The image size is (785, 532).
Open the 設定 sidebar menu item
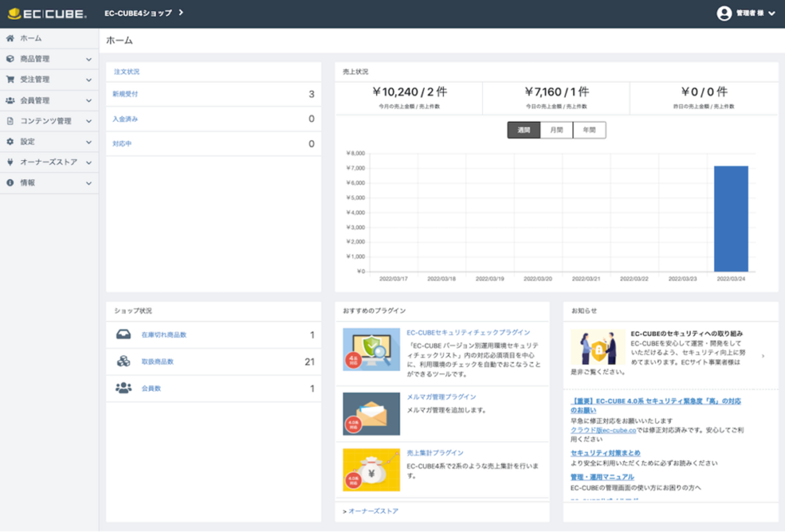tap(27, 142)
